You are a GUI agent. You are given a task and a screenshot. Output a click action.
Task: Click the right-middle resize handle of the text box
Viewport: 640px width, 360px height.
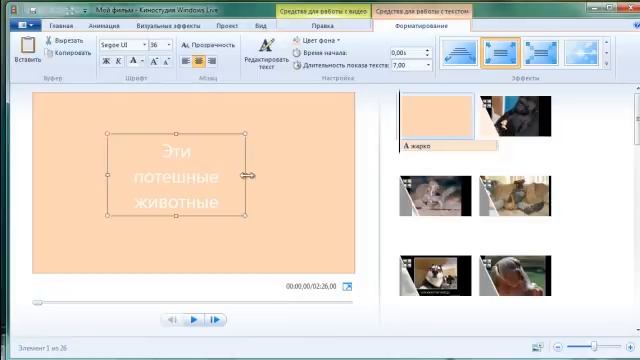[x=245, y=175]
